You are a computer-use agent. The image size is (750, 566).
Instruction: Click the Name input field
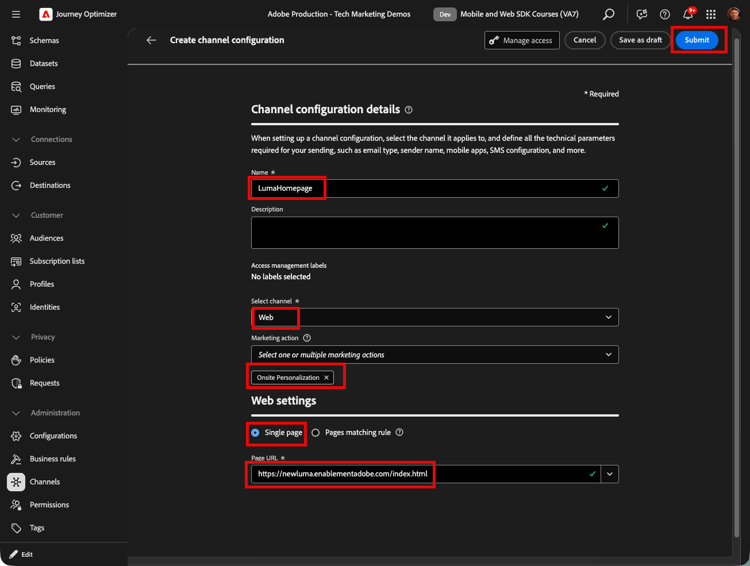(434, 189)
